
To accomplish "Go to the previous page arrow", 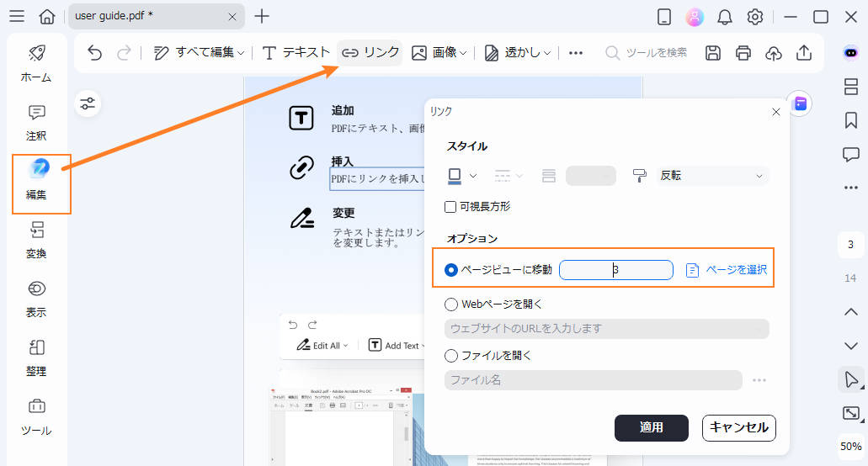I will [851, 312].
